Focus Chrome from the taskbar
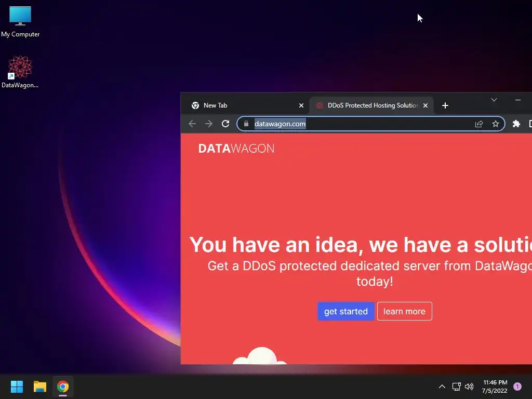This screenshot has width=532, height=399. click(63, 387)
